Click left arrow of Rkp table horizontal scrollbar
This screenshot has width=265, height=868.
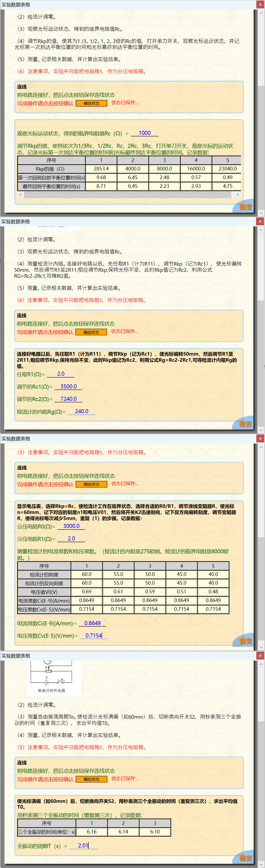tap(21, 195)
